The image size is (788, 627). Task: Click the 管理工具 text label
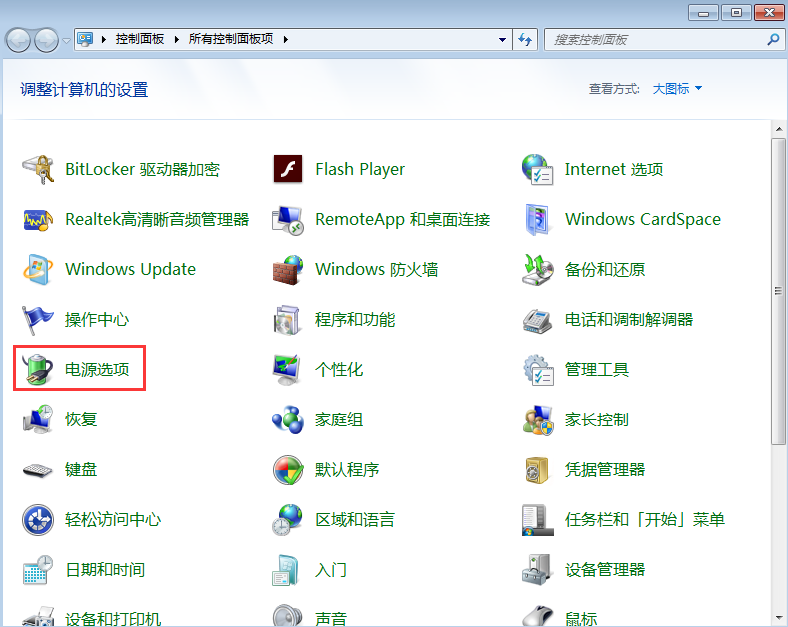597,369
